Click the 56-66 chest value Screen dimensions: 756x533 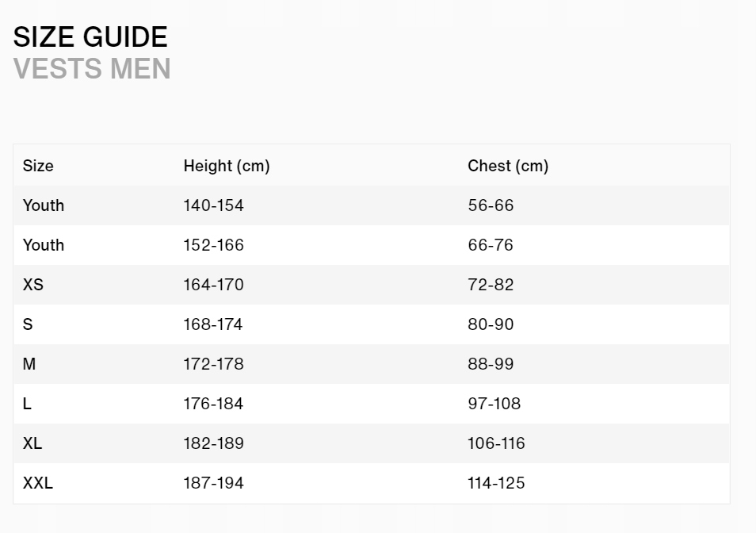point(491,205)
